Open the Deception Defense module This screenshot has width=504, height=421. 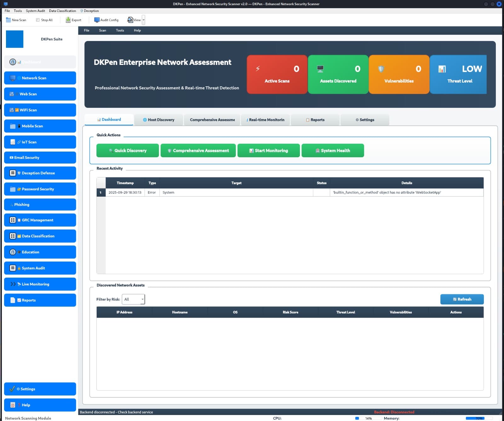click(40, 173)
